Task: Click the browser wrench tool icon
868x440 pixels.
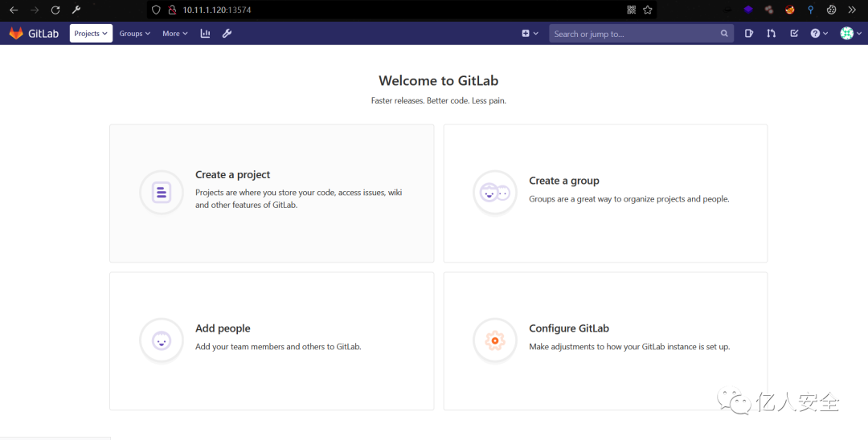Action: (x=76, y=10)
